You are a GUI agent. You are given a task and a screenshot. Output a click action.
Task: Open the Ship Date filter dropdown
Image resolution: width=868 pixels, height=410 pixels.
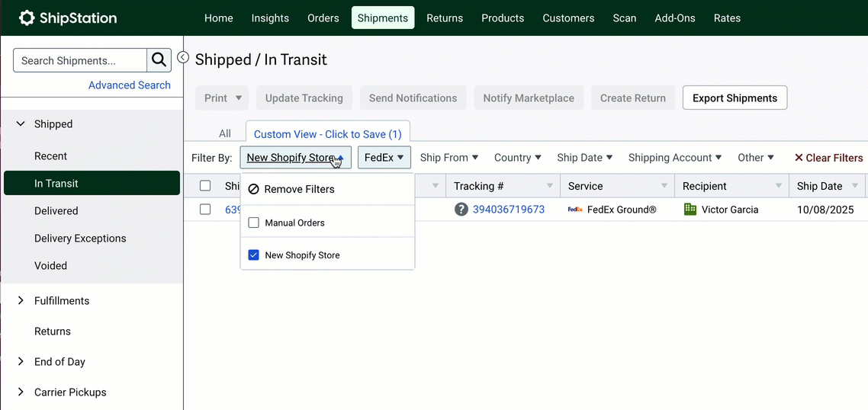584,158
